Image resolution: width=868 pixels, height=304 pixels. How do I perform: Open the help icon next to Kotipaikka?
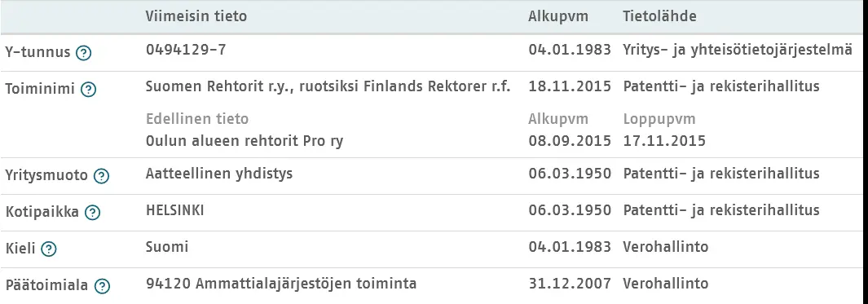pyautogui.click(x=92, y=213)
